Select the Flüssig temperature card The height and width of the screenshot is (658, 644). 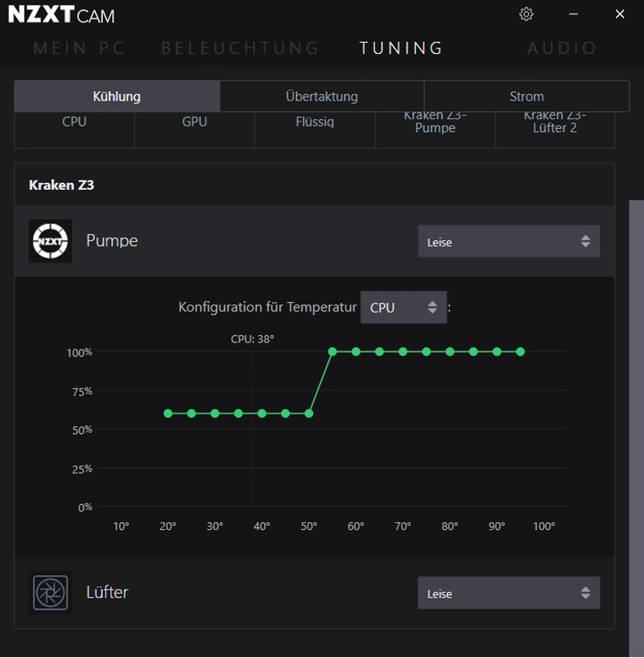315,130
